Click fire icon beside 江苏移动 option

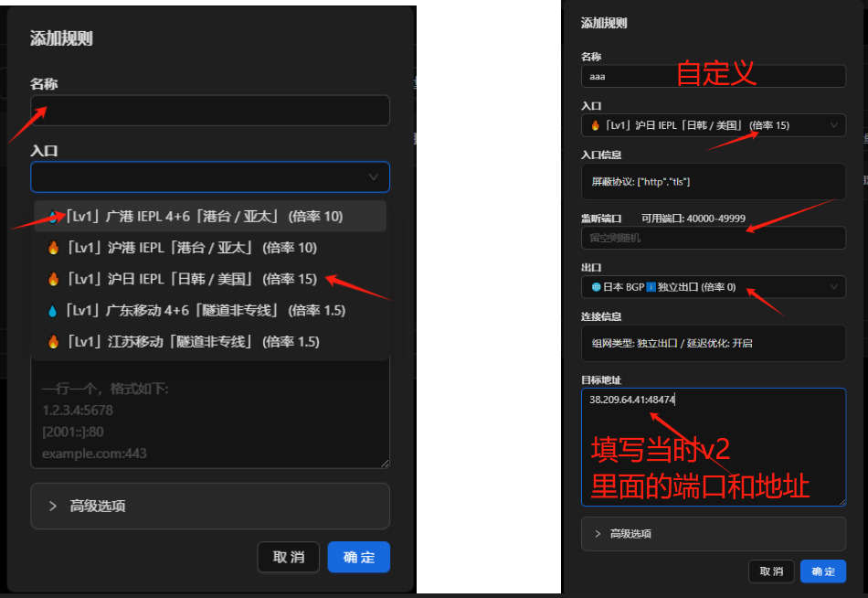click(53, 342)
